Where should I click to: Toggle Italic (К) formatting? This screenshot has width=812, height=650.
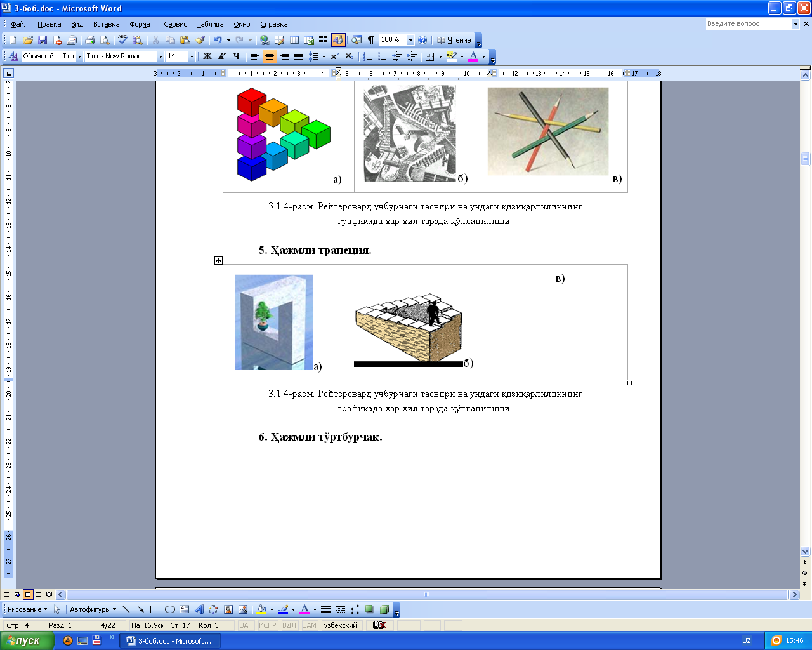click(x=221, y=56)
